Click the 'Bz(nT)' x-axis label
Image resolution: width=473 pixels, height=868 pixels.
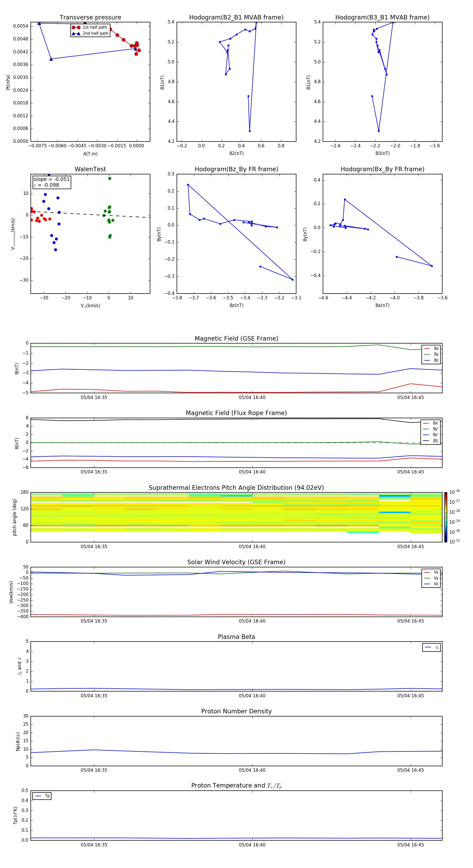click(x=236, y=305)
